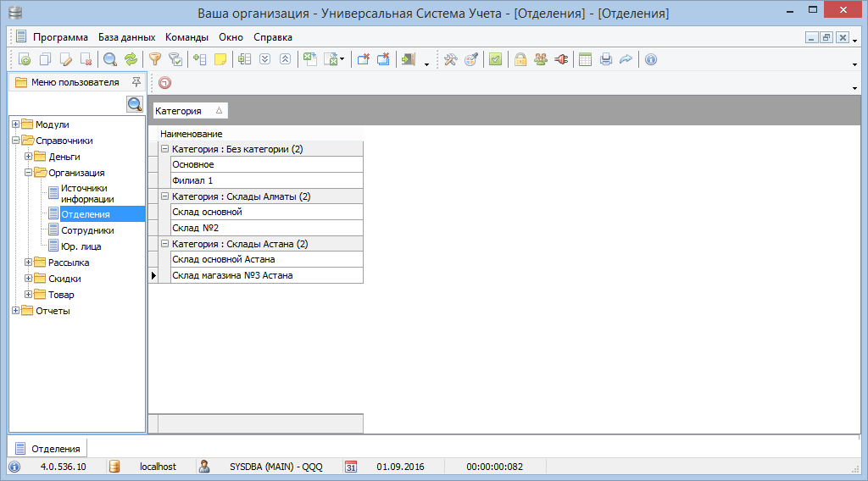Select Сотрудники in the navigation tree
This screenshot has width=868, height=481.
point(87,230)
